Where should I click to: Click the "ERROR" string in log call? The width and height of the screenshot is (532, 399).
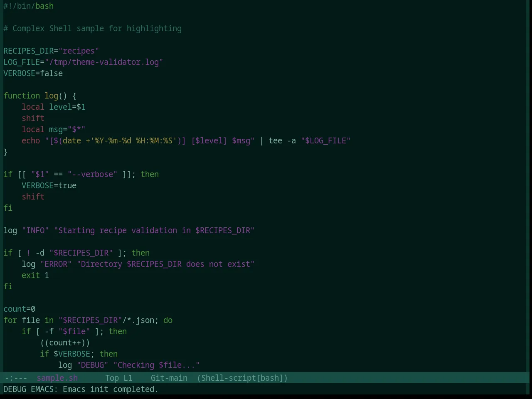(x=56, y=264)
